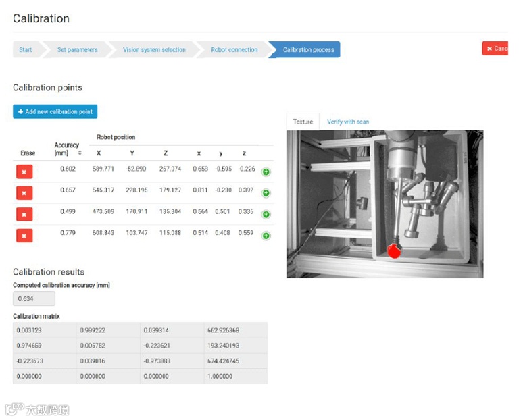Erase the calibration point with accuracy 0.657
Screen dimensions: 523x420
point(24,193)
